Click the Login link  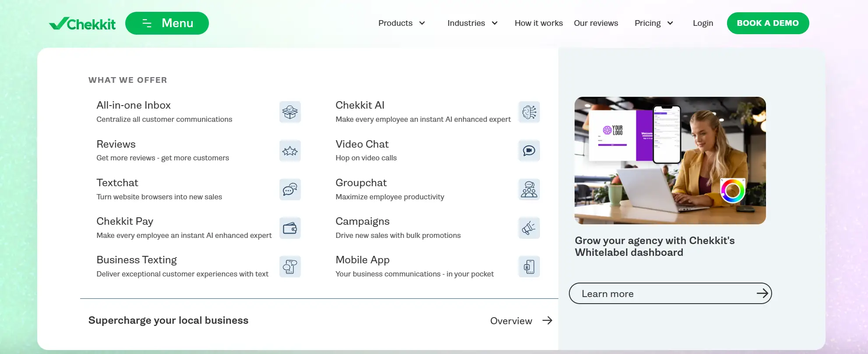[703, 23]
